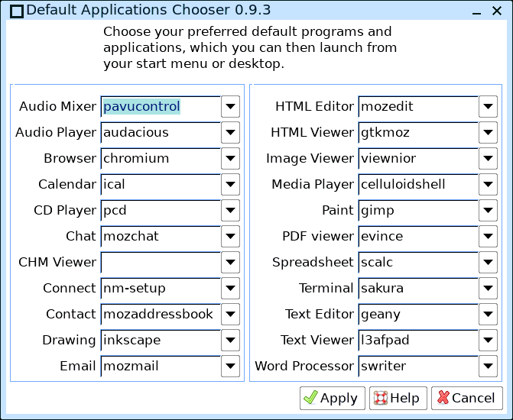513x420 pixels.
Task: Close the Default Applications Chooser window
Action: pyautogui.click(x=497, y=11)
